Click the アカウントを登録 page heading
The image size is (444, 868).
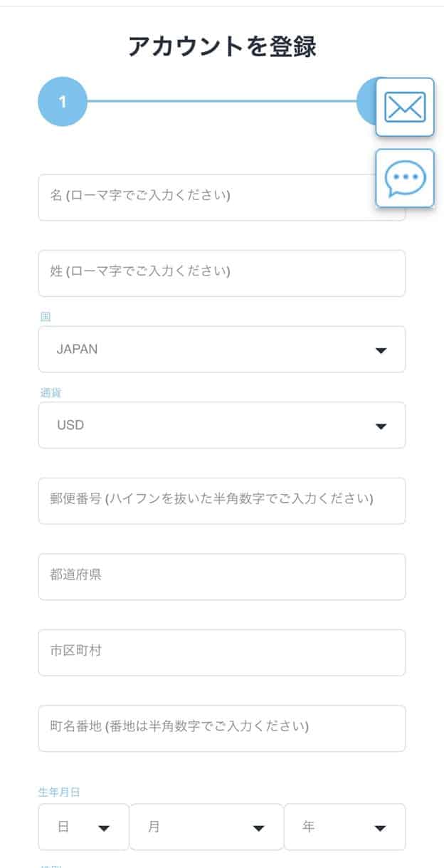(222, 46)
